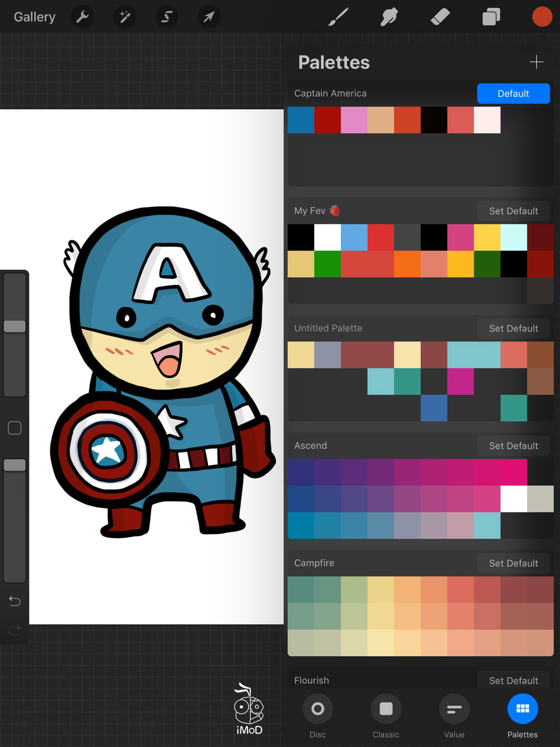Open the Layers panel
The width and height of the screenshot is (560, 747).
coord(491,17)
